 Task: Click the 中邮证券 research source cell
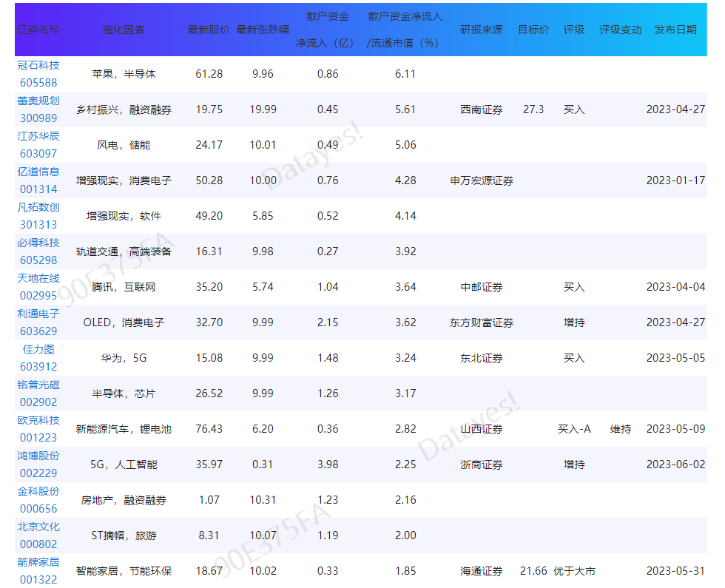click(482, 287)
